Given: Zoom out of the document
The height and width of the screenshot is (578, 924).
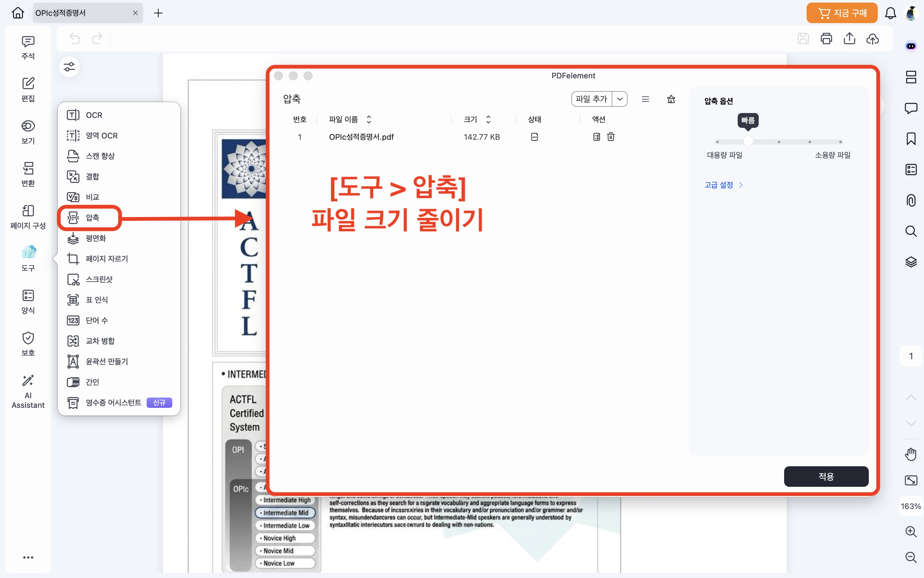Looking at the screenshot, I should tap(911, 557).
